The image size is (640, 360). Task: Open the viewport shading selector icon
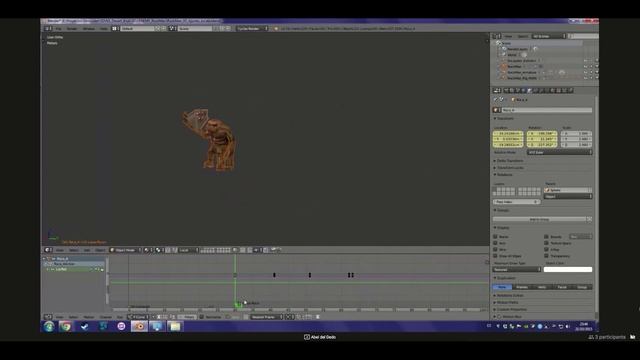point(147,250)
